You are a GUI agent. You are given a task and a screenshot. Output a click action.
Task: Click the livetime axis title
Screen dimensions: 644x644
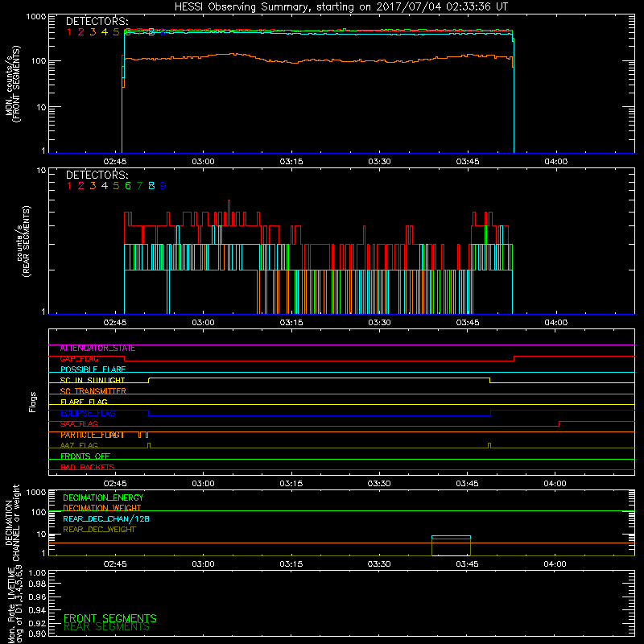coord(14,604)
